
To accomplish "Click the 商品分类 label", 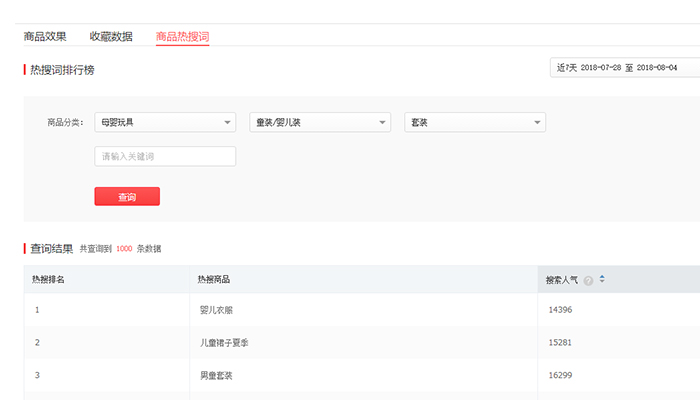I will pyautogui.click(x=65, y=122).
